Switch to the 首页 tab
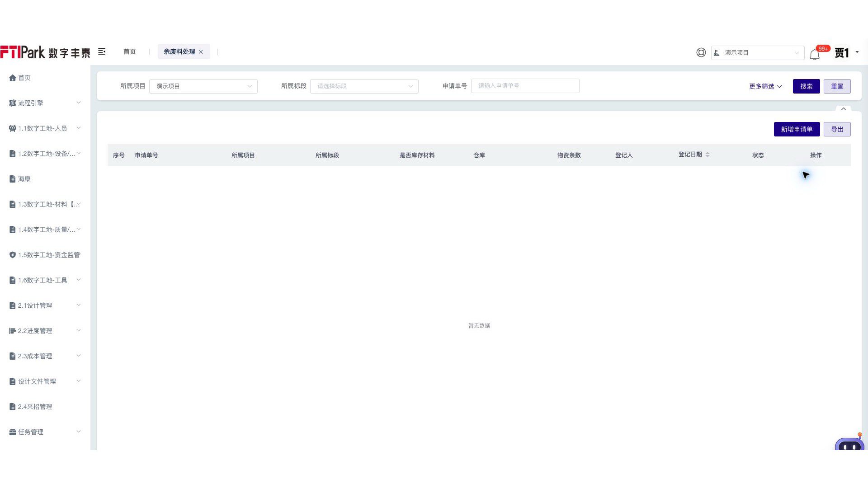This screenshot has width=868, height=488. (130, 52)
